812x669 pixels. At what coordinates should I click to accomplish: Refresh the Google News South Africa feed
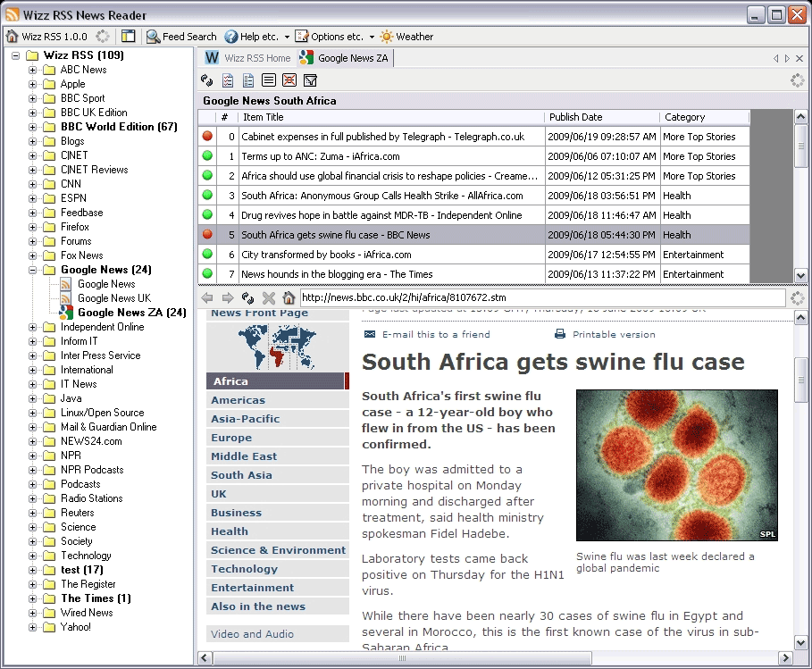point(206,80)
